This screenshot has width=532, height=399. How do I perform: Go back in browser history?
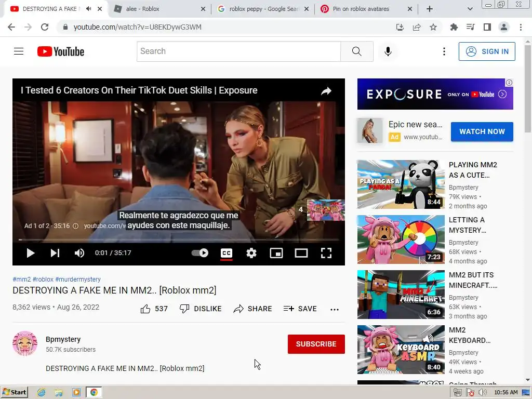pos(11,27)
